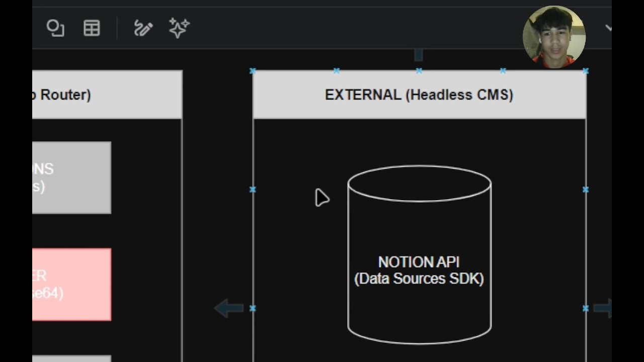Click the webcam presenter thumbnail
Viewport: 644px width, 362px height.
click(x=554, y=37)
